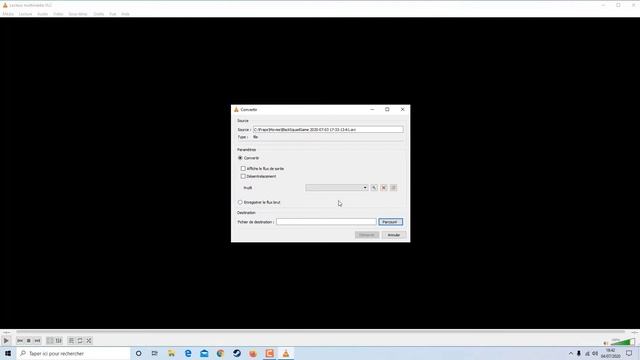Screen dimensions: 640x360
Task: Click the VLC seek progress bar
Action: point(320,332)
